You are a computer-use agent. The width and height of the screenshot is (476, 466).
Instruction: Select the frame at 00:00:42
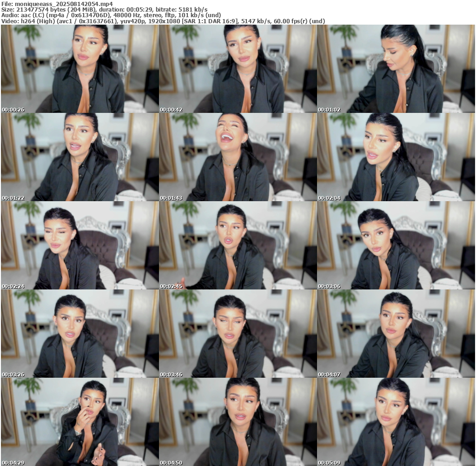[238, 69]
